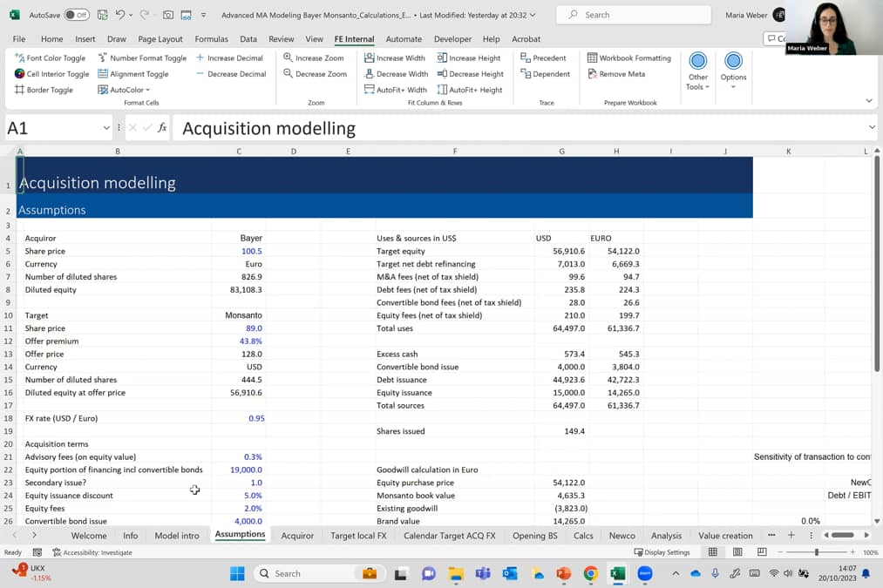Viewport: 883px width, 588px height.
Task: Switch to the Acrobat tab
Action: pyautogui.click(x=526, y=39)
